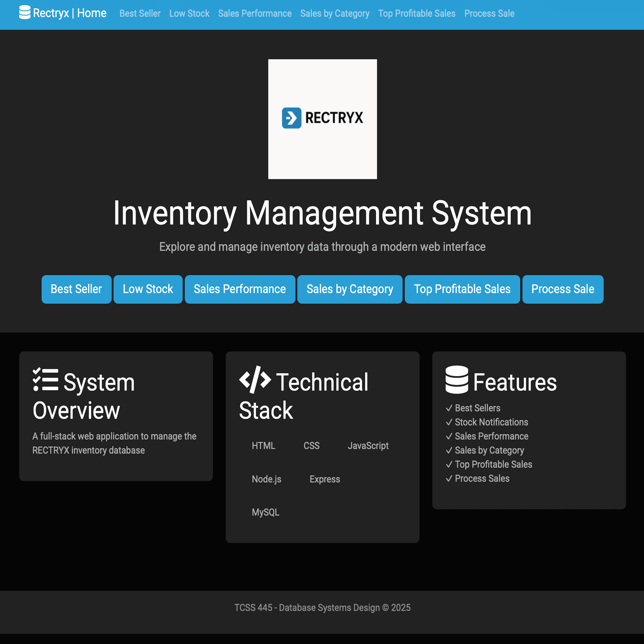Click the Sales by Category button
Image resolution: width=644 pixels, height=644 pixels.
(x=350, y=289)
